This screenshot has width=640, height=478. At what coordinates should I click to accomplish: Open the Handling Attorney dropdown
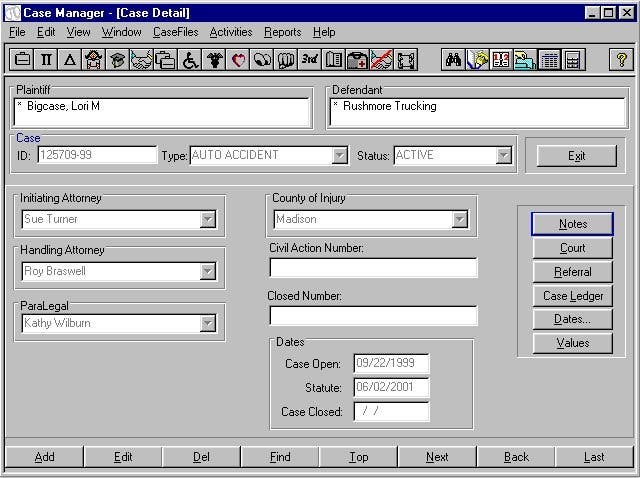pyautogui.click(x=208, y=271)
